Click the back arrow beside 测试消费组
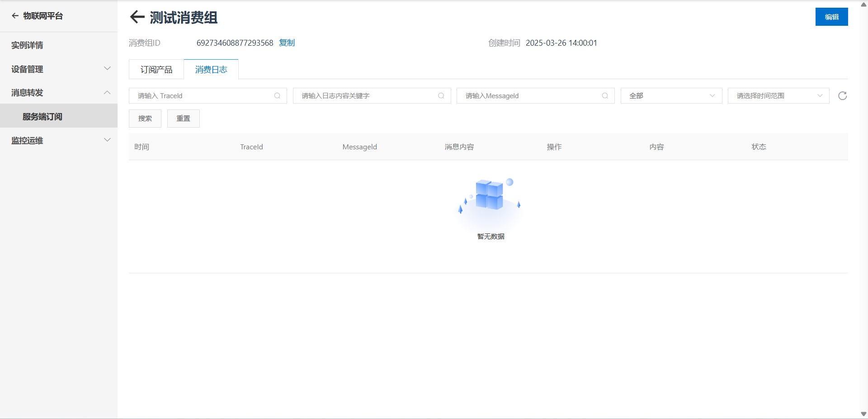Image resolution: width=868 pixels, height=419 pixels. [137, 17]
